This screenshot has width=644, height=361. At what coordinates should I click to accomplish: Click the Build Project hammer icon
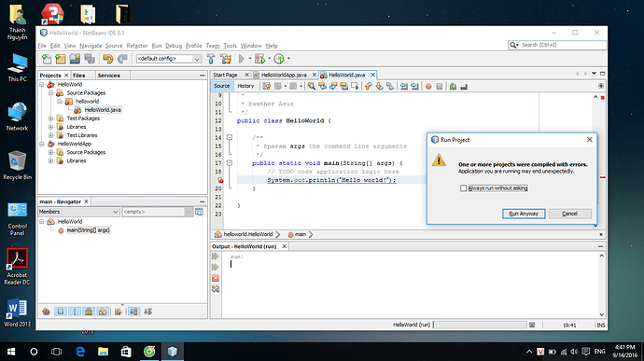pos(211,59)
